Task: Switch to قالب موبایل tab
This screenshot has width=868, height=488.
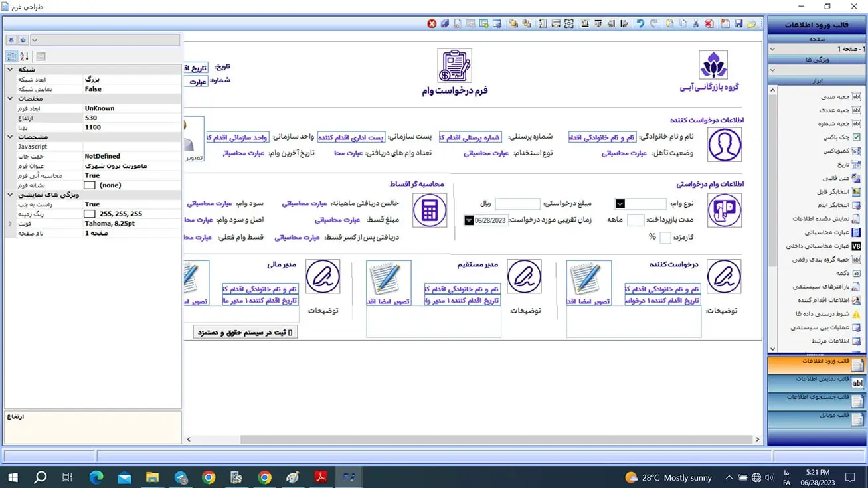Action: (818, 418)
